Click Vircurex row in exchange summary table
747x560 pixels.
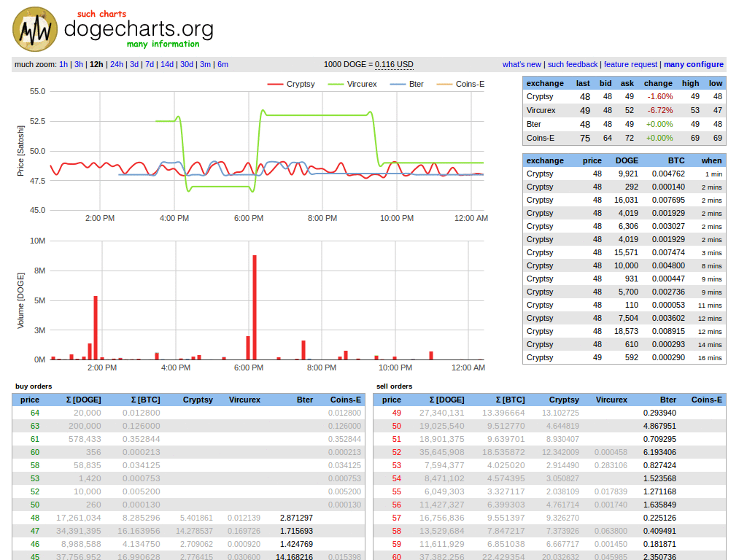click(x=624, y=111)
